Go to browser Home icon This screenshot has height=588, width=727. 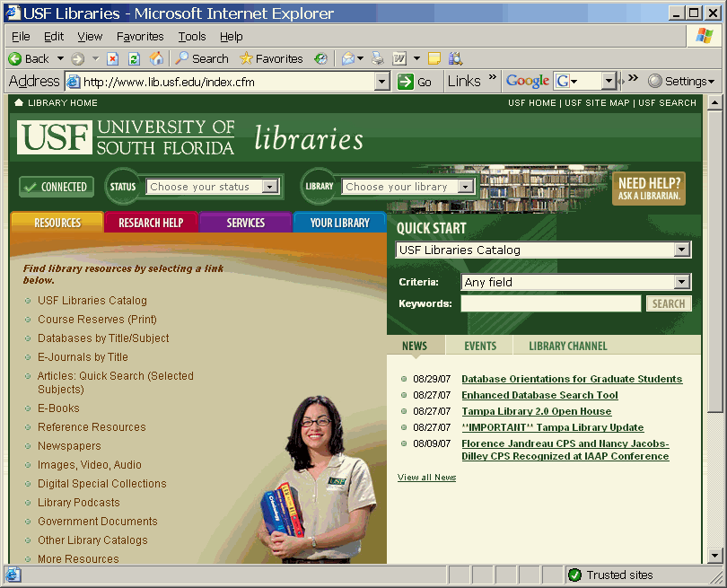click(x=156, y=58)
